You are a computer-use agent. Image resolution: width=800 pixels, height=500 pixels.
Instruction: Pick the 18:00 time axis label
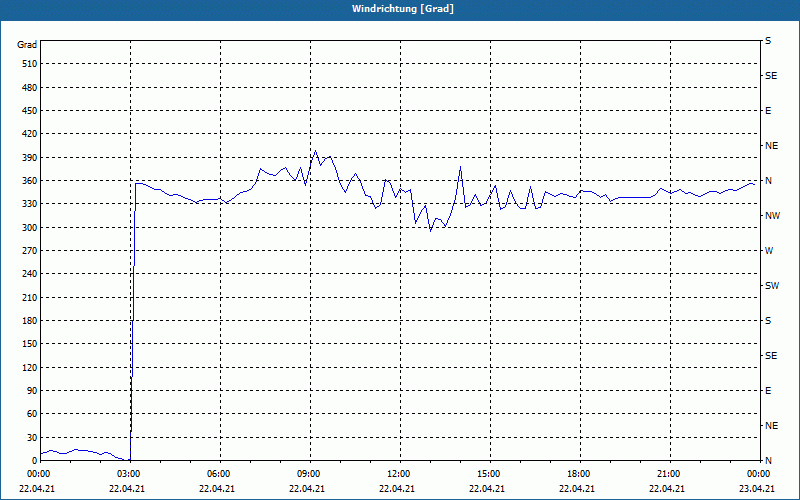[577, 474]
